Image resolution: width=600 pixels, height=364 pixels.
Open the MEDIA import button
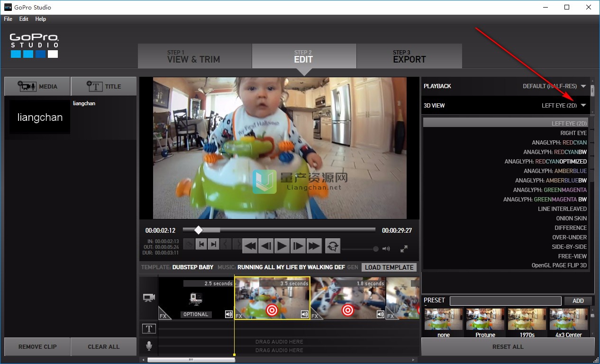pos(37,86)
